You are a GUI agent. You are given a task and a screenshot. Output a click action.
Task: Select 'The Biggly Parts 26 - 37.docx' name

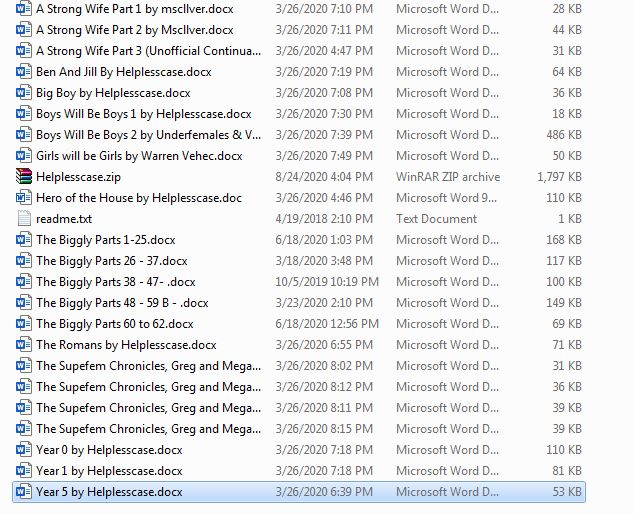click(111, 261)
